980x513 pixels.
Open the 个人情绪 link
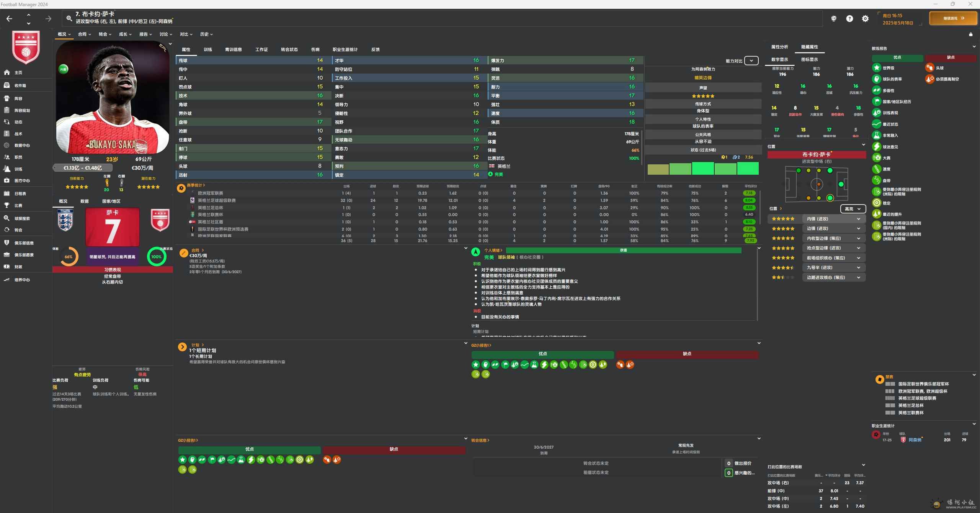pos(493,250)
